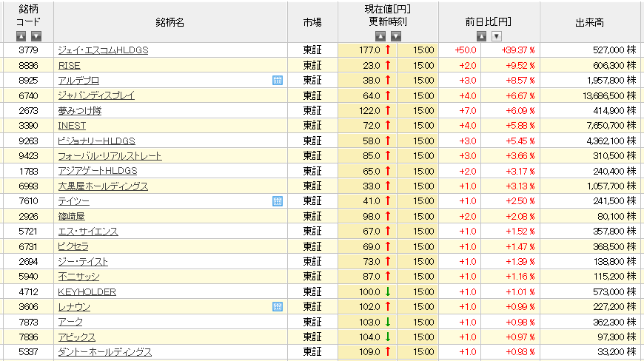
Task: Select stock code 6740 cell
Action: pyautogui.click(x=28, y=95)
